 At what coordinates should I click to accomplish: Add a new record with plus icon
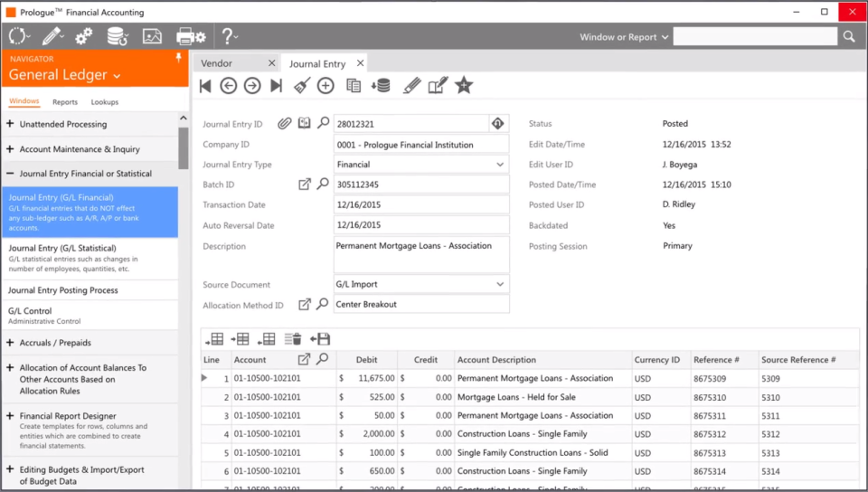click(x=325, y=86)
